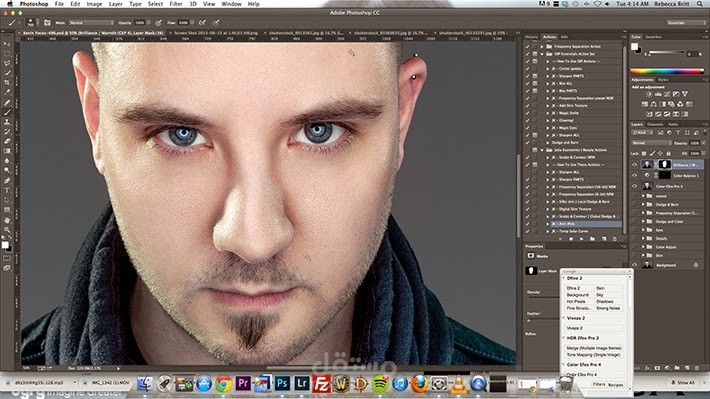
Task: Hide the Background layer visibility eye
Action: [634, 265]
